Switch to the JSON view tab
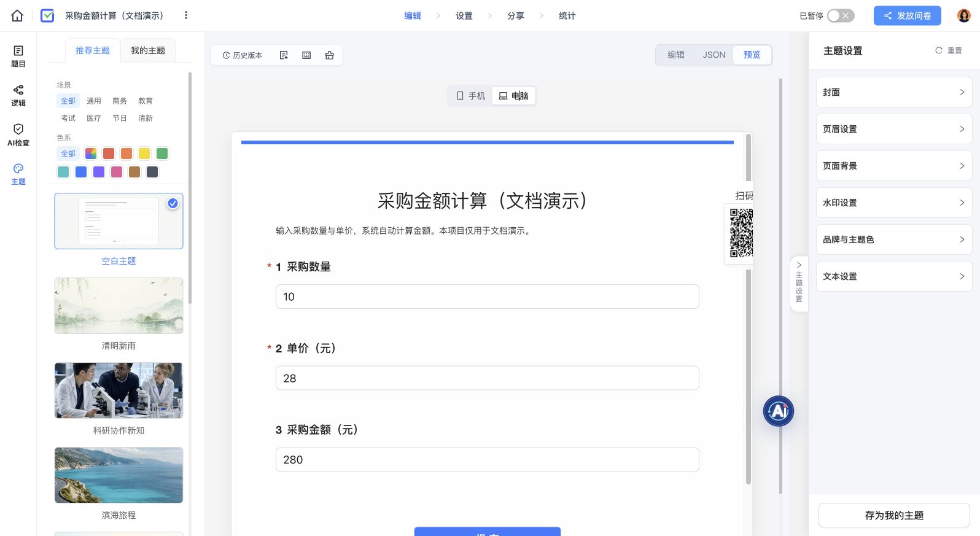Viewport: 980px width, 536px height. pyautogui.click(x=714, y=55)
